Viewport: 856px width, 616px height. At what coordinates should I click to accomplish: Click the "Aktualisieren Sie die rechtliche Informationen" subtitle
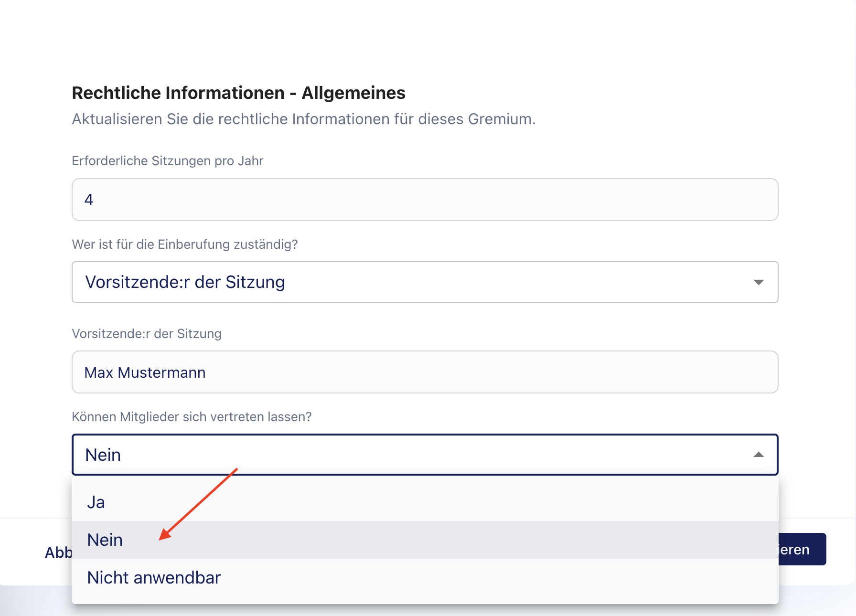(303, 119)
